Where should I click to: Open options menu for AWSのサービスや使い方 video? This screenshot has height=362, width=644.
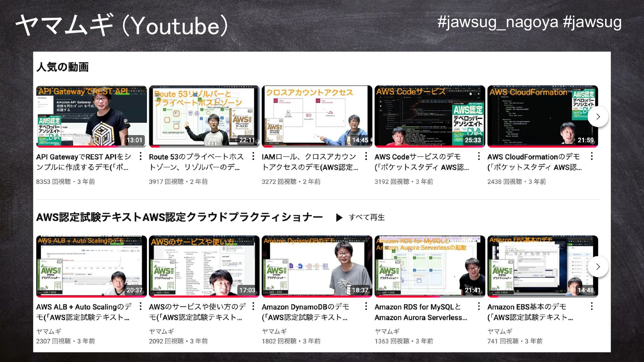pyautogui.click(x=253, y=306)
